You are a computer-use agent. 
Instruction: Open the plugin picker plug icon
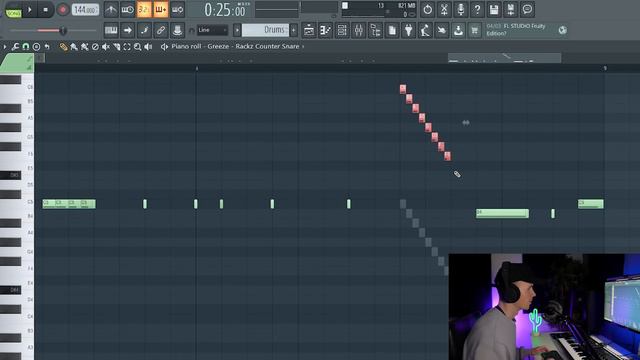tap(408, 30)
